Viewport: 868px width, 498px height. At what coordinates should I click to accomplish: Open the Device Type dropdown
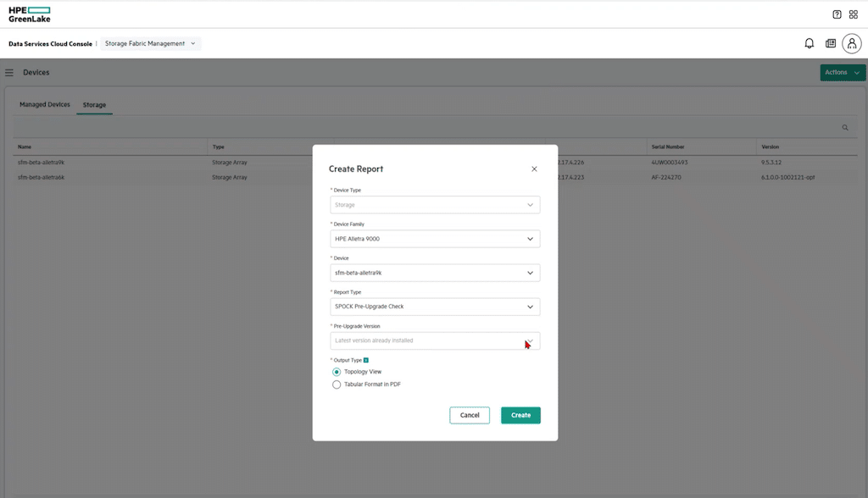[x=435, y=205]
